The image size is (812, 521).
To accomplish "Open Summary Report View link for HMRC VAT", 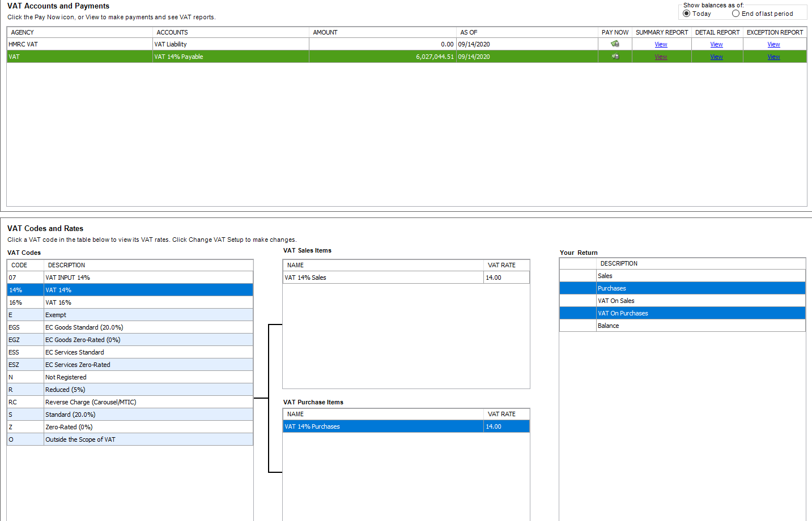I will coord(661,44).
